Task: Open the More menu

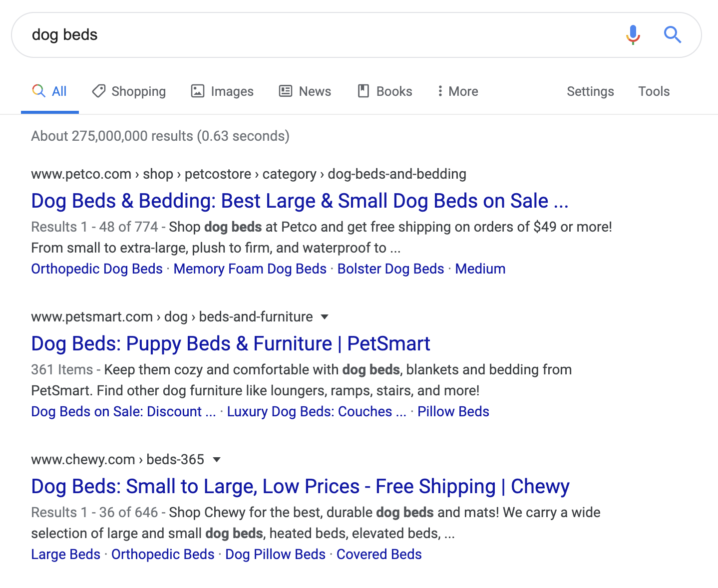Action: pyautogui.click(x=457, y=91)
